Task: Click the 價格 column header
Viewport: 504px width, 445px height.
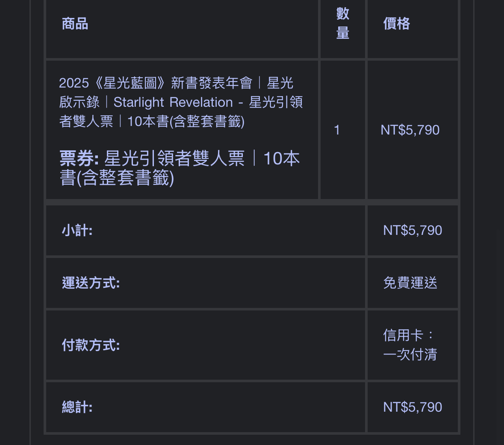Action: [396, 24]
